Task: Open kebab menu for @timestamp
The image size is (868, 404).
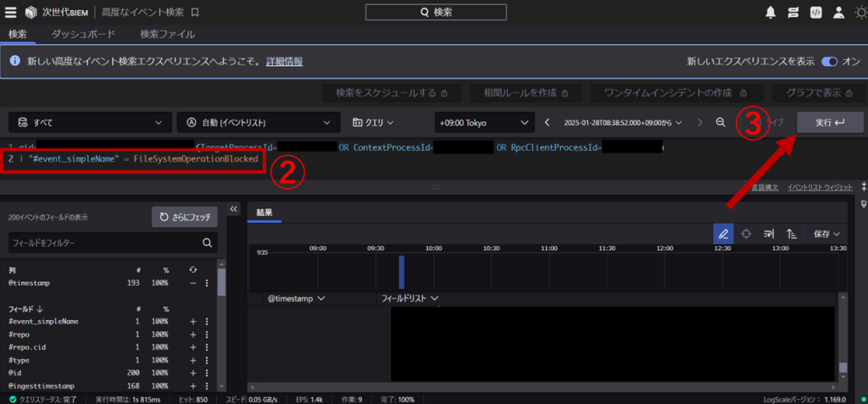Action: (x=207, y=283)
